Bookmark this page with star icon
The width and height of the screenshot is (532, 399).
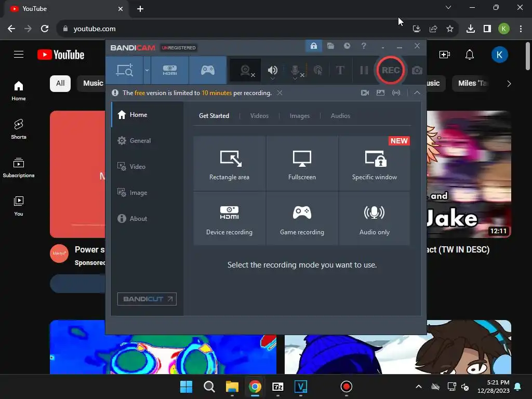click(449, 29)
